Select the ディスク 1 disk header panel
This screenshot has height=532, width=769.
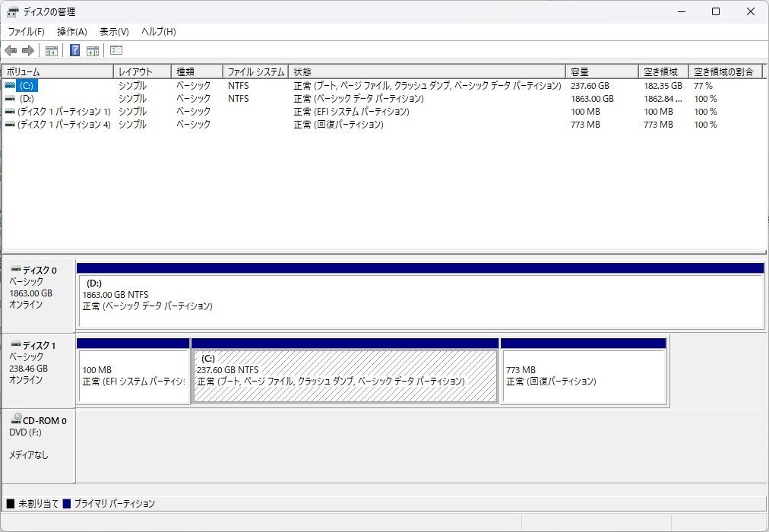[39, 371]
